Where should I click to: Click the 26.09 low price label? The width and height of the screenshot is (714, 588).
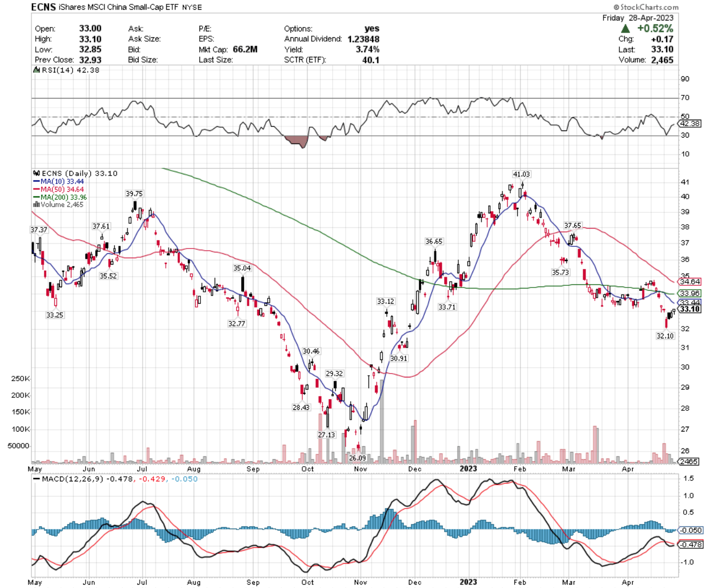point(358,458)
